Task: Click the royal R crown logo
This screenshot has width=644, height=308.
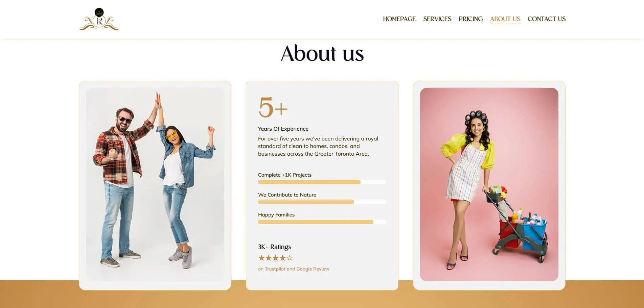Action: 99,19
